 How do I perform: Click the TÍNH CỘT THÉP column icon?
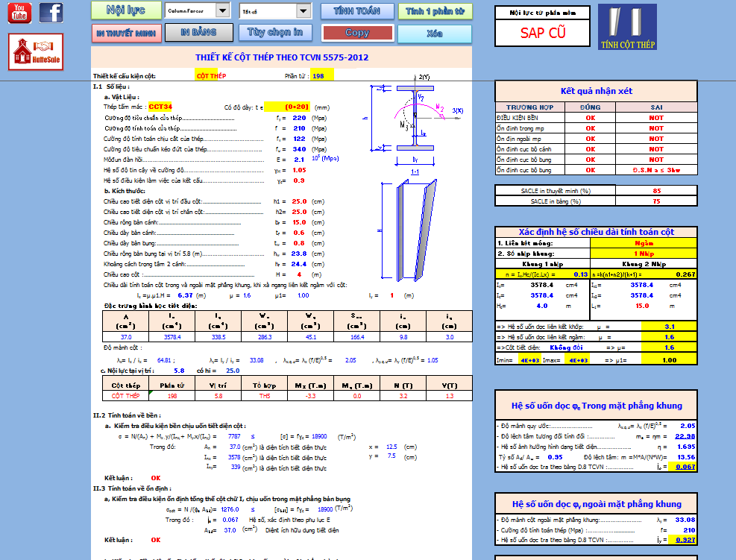[x=628, y=27]
